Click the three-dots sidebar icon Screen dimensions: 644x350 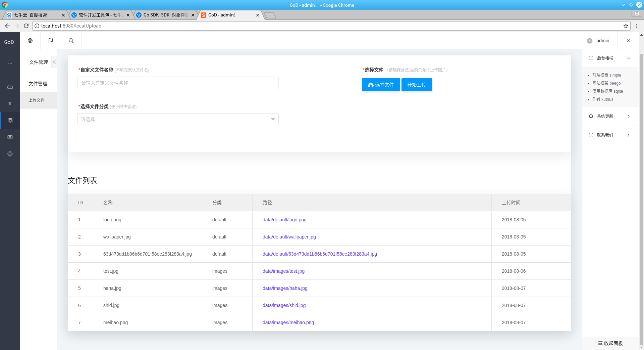point(10,63)
